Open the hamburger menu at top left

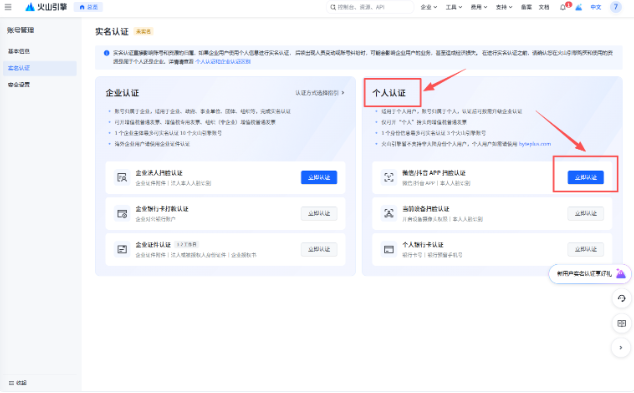tap(8, 7)
